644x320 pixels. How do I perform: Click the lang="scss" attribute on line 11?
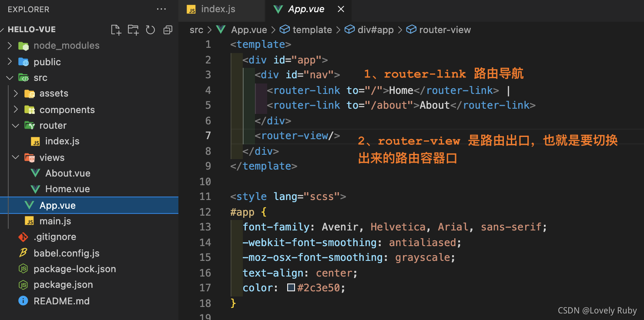(x=307, y=197)
